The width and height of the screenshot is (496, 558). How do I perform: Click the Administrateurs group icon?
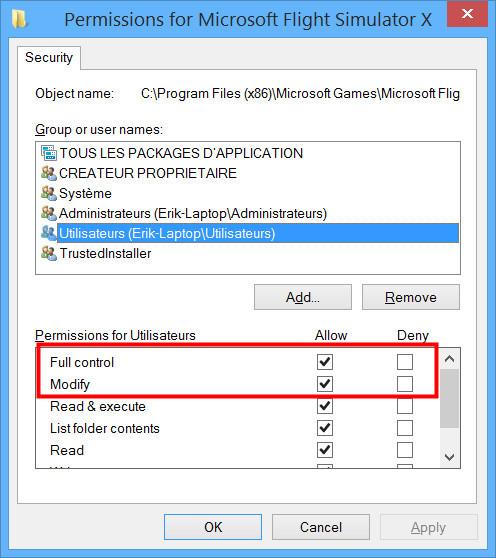tap(48, 213)
